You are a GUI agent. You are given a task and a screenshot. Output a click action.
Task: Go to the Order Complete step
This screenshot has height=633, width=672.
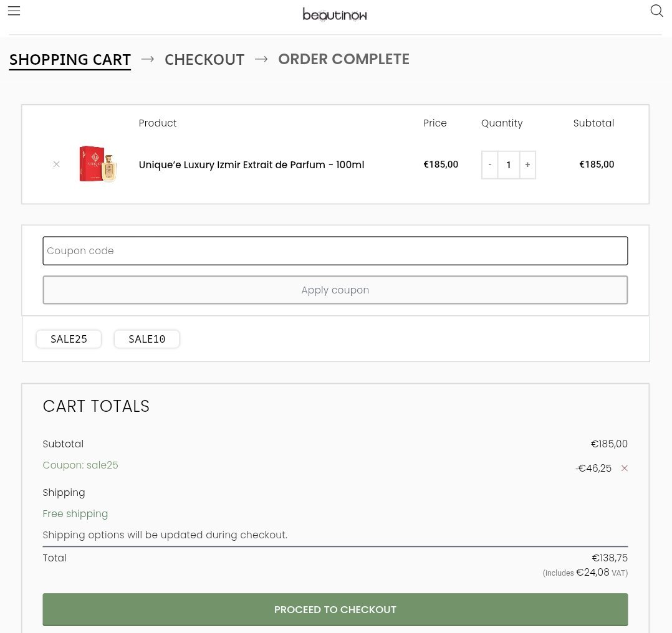pyautogui.click(x=343, y=59)
